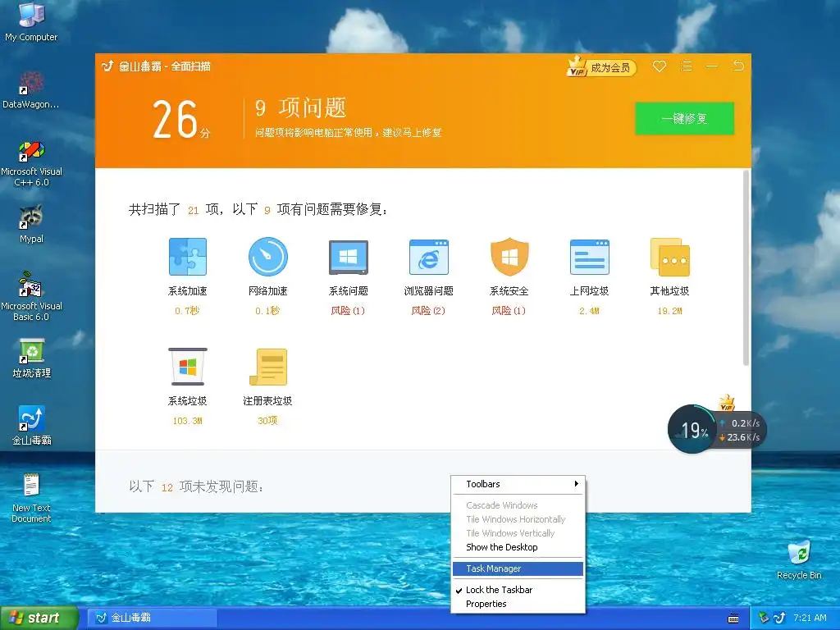This screenshot has width=840, height=630.
Task: Click the 成为会员 VIP badge
Action: point(601,67)
